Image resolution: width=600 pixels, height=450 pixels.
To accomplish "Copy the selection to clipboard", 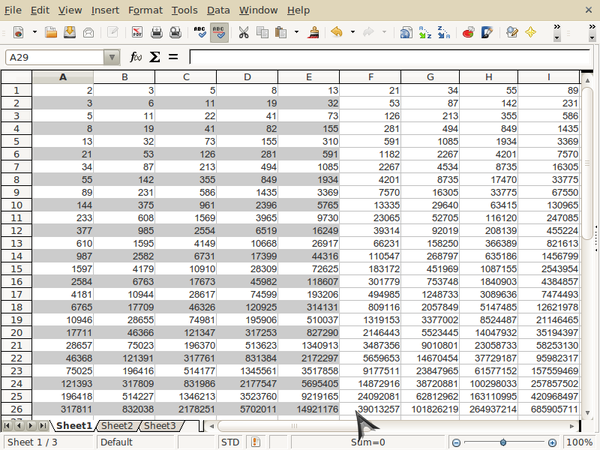I will pyautogui.click(x=262, y=33).
